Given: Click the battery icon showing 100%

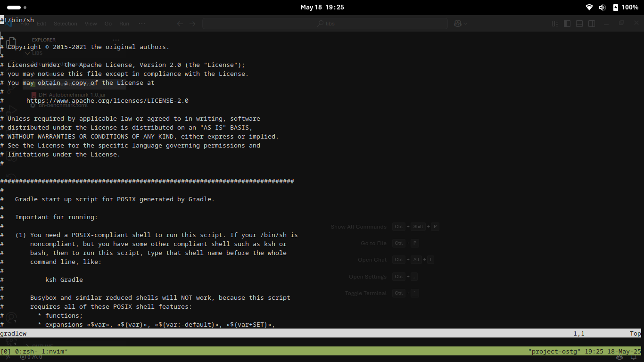Looking at the screenshot, I should point(615,7).
